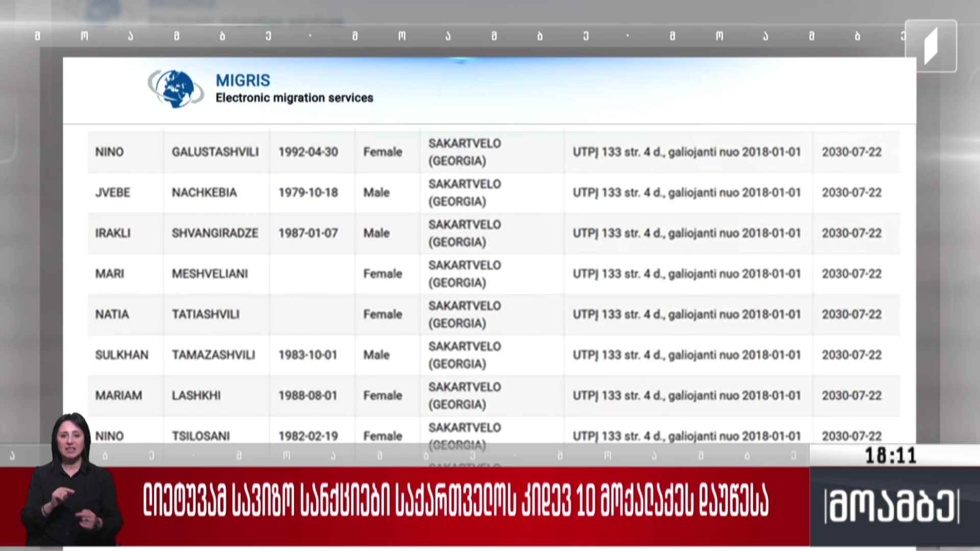The image size is (980, 551).
Task: Select surname GALUSTASHVILI
Action: (215, 152)
